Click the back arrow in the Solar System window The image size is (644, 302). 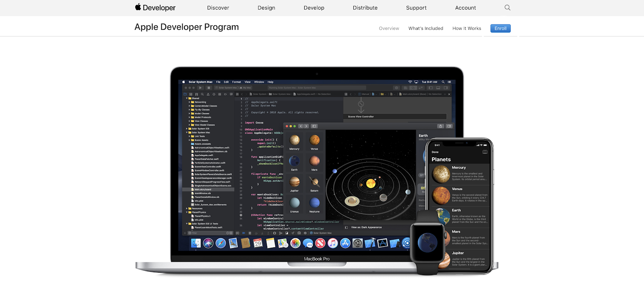(x=301, y=126)
